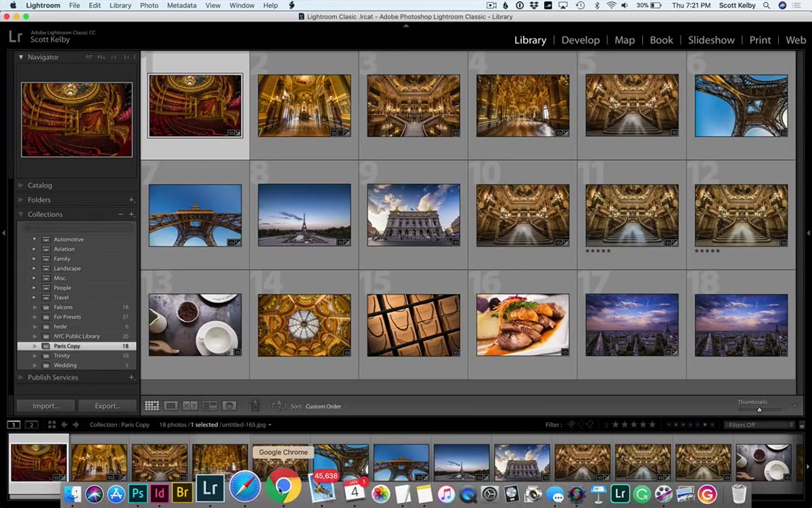Switch to Loupe view in toolbar
This screenshot has height=508, width=812.
(x=171, y=406)
